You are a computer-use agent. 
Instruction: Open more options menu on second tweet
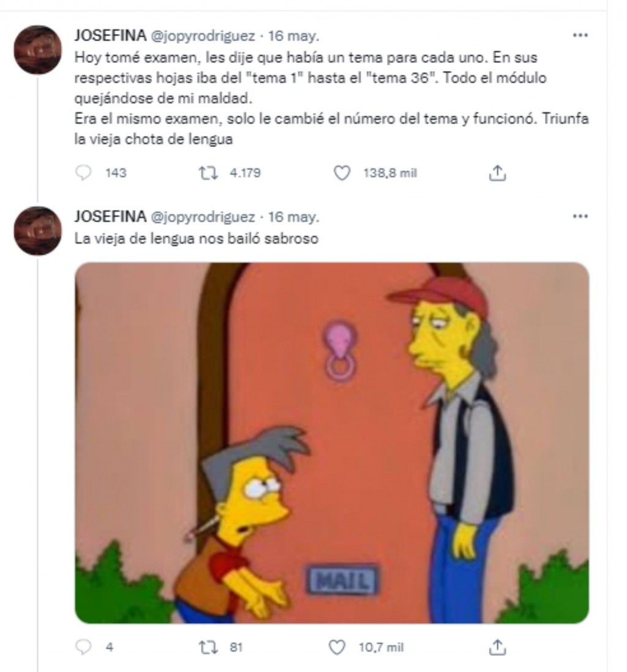[x=579, y=217]
